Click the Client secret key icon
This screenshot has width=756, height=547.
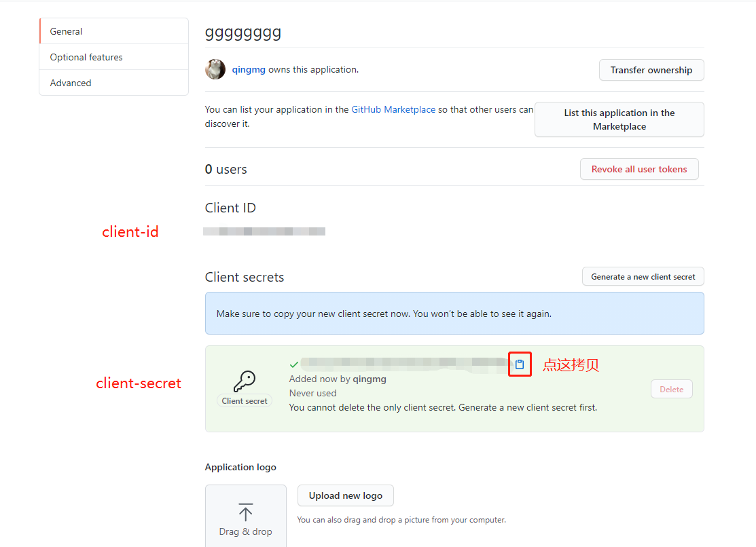pos(244,380)
